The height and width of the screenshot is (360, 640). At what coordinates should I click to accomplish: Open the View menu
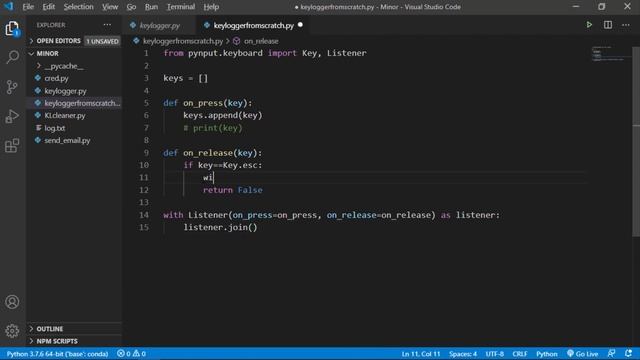pos(110,7)
